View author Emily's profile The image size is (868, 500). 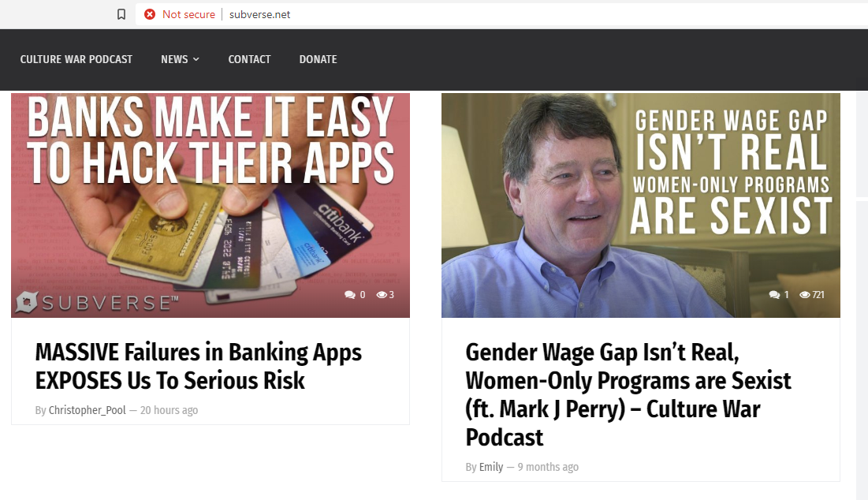tap(491, 467)
